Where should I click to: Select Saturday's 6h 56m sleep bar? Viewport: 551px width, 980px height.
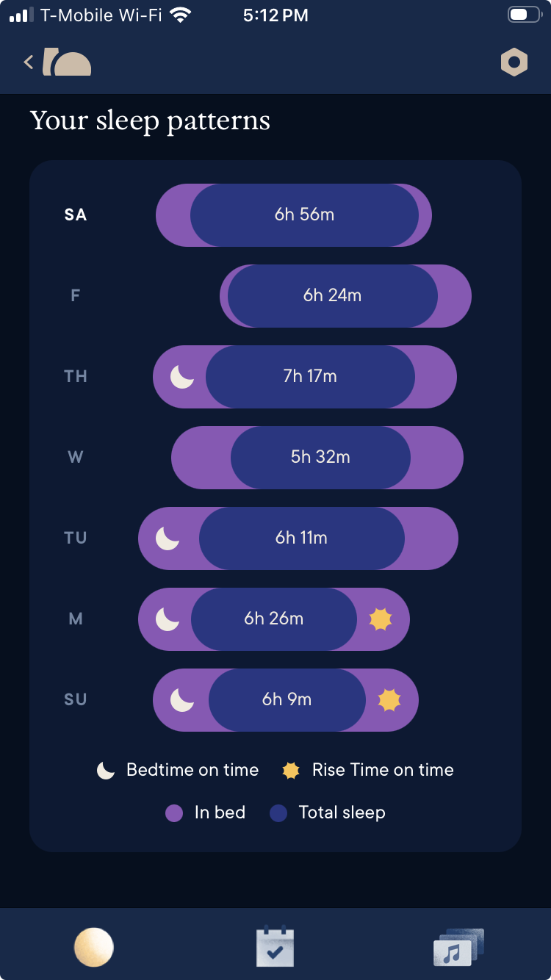[294, 215]
